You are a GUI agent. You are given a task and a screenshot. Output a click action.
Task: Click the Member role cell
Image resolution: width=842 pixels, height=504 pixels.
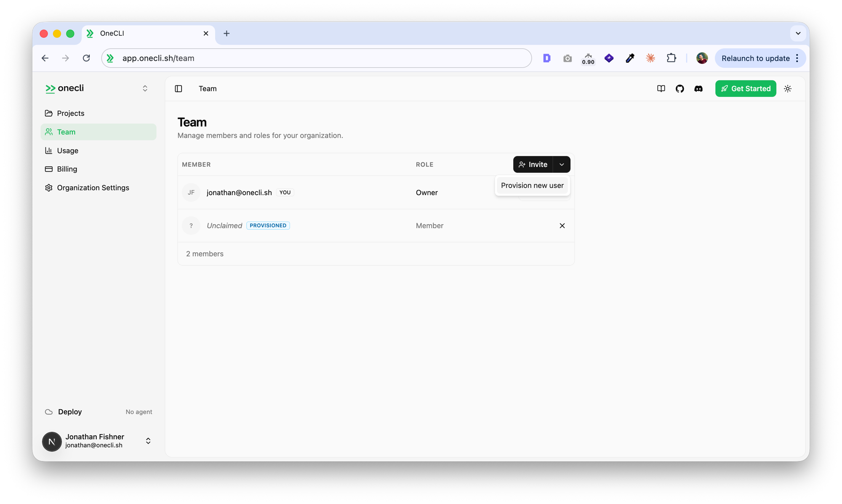429,225
